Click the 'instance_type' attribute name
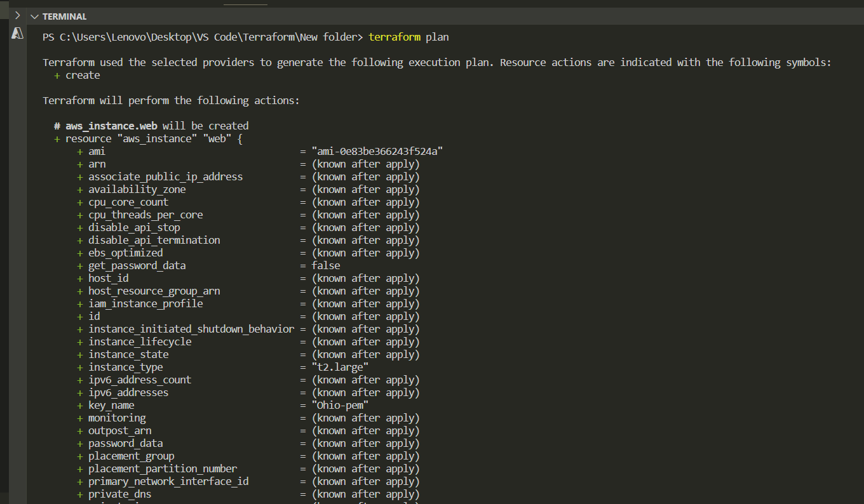The width and height of the screenshot is (864, 504). point(125,367)
